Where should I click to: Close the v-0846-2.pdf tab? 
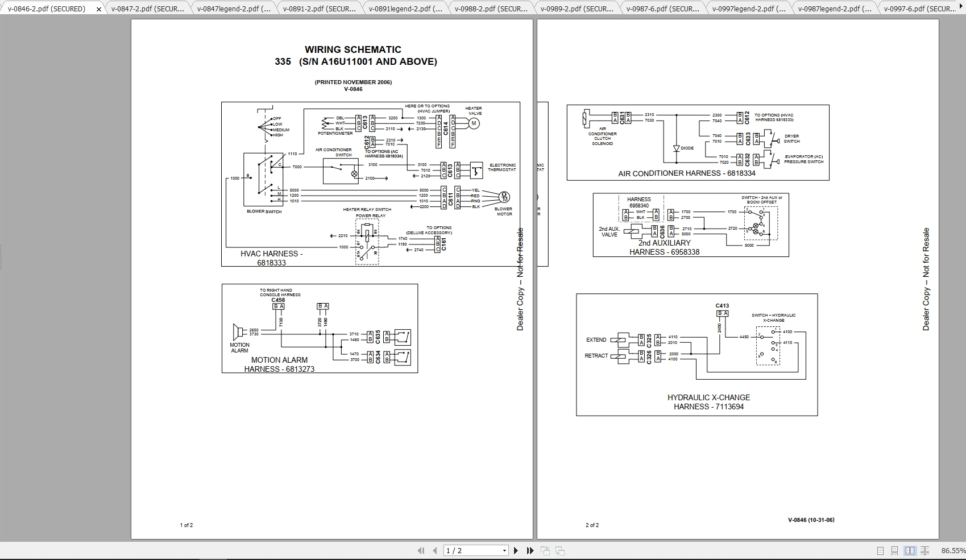[98, 9]
